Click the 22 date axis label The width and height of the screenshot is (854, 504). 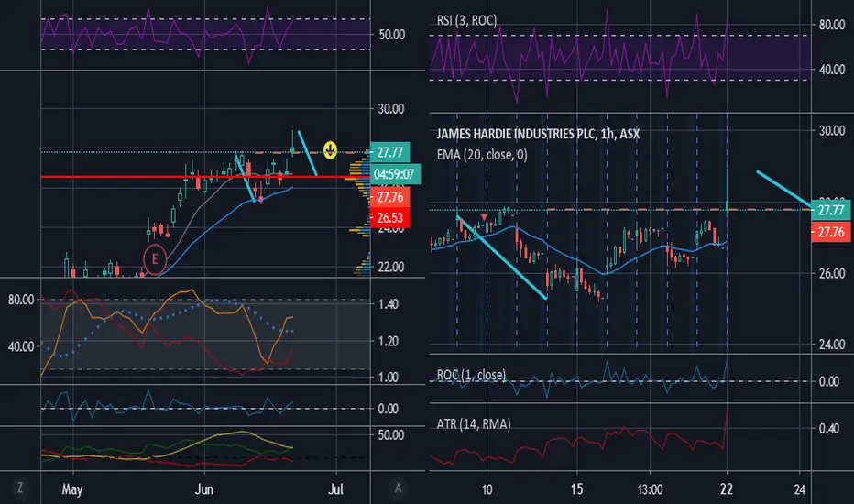tap(727, 489)
